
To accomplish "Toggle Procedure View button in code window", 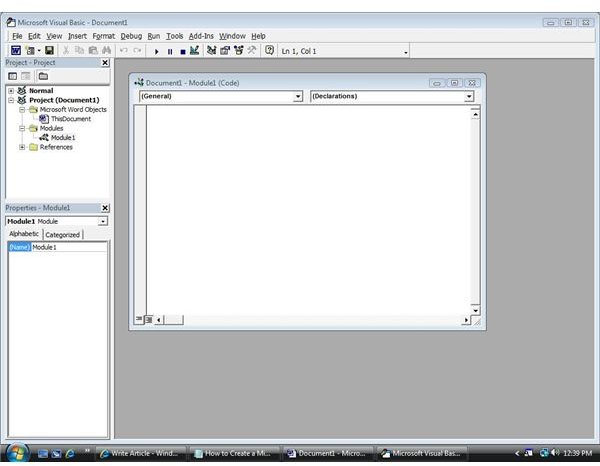I will tap(139, 319).
